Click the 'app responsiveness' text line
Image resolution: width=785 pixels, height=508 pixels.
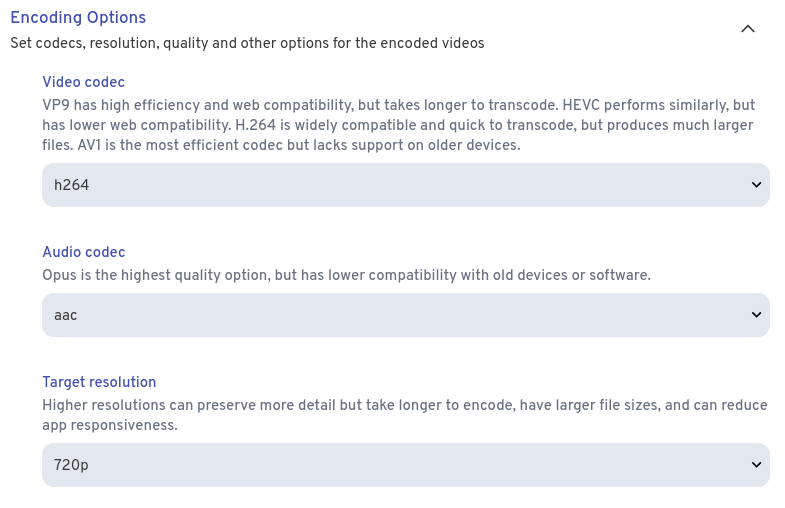pos(109,425)
